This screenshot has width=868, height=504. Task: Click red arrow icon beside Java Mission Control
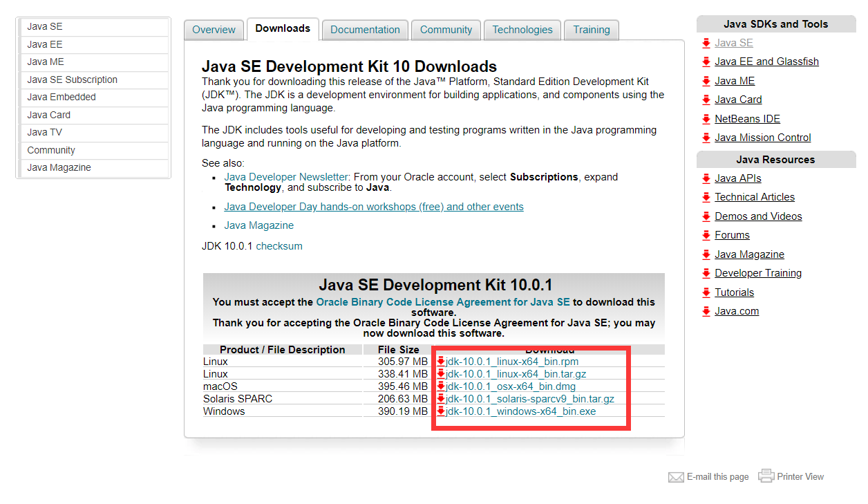[706, 138]
